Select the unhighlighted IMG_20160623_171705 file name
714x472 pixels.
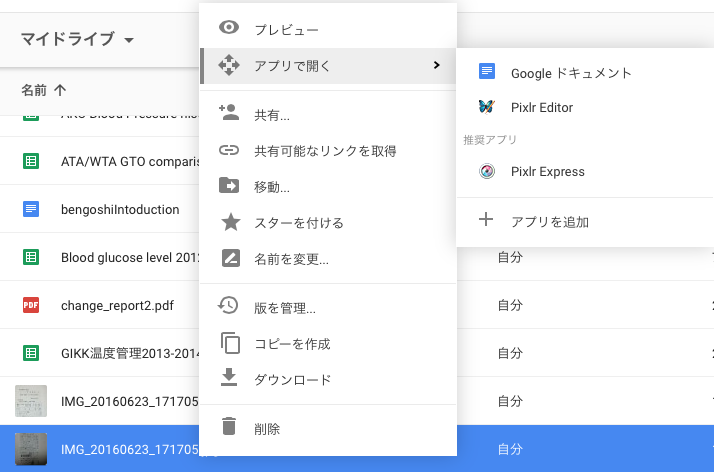coord(130,401)
